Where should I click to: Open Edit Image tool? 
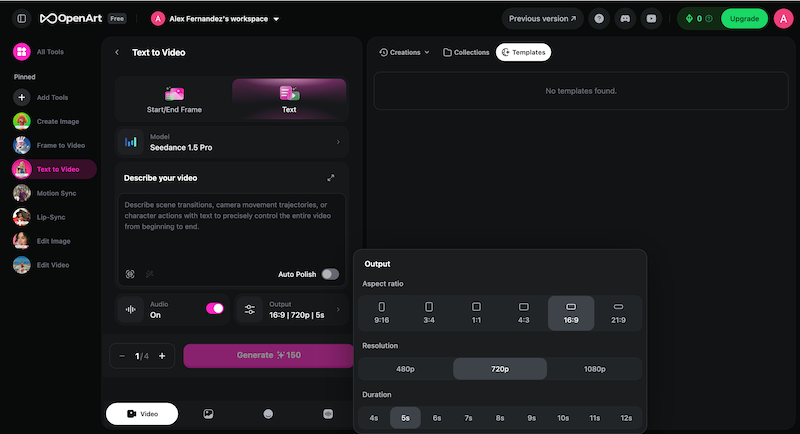coord(42,241)
